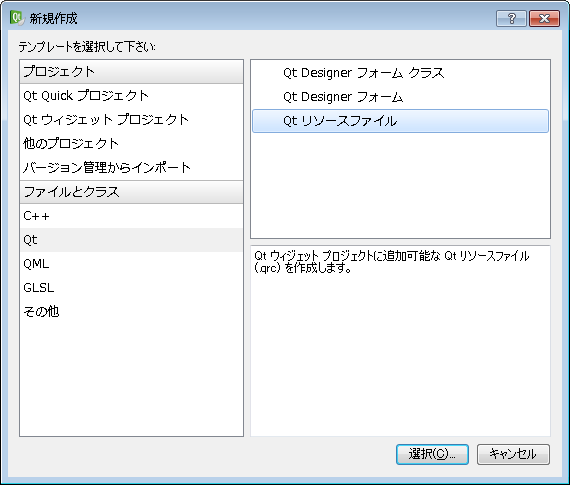Select the Qt file category

click(x=131, y=240)
